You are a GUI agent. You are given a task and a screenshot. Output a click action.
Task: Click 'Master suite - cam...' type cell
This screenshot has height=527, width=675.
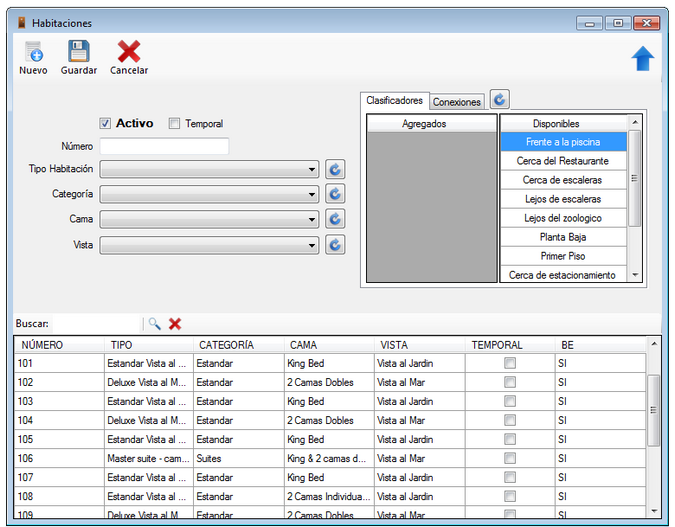(149, 458)
